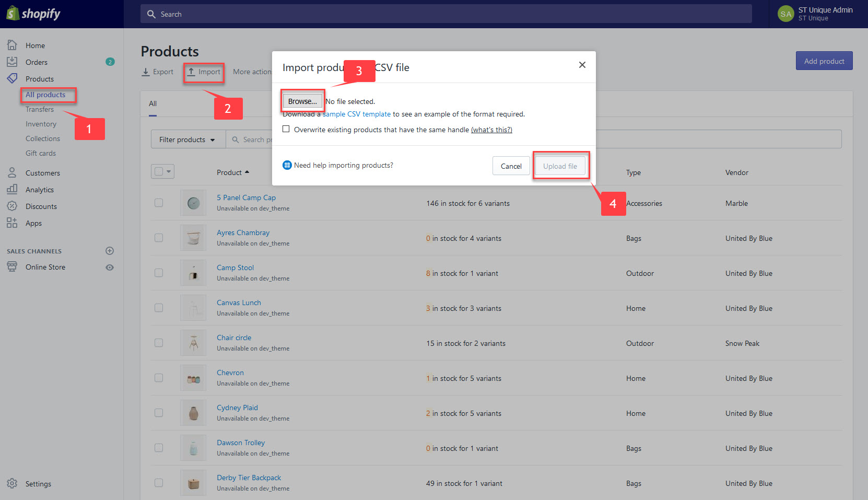Viewport: 868px width, 500px height.
Task: Go to All products in sidebar
Action: [x=45, y=95]
